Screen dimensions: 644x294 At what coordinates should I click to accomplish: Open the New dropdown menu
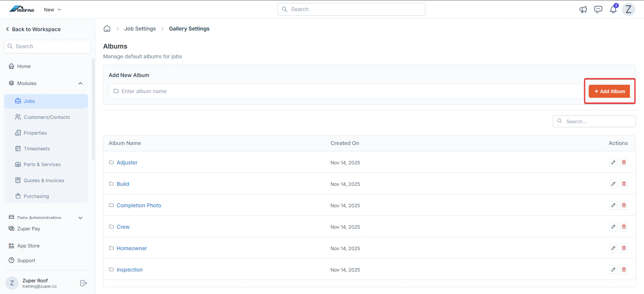coord(52,10)
